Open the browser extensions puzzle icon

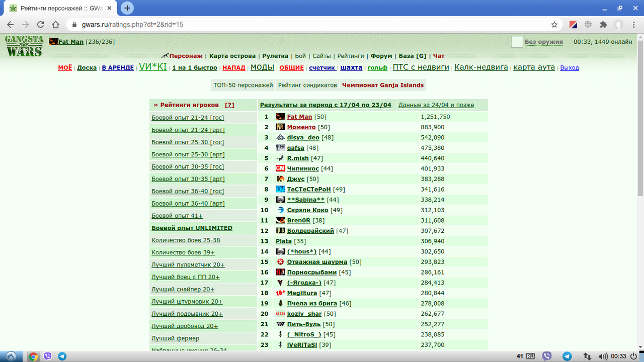(603, 24)
